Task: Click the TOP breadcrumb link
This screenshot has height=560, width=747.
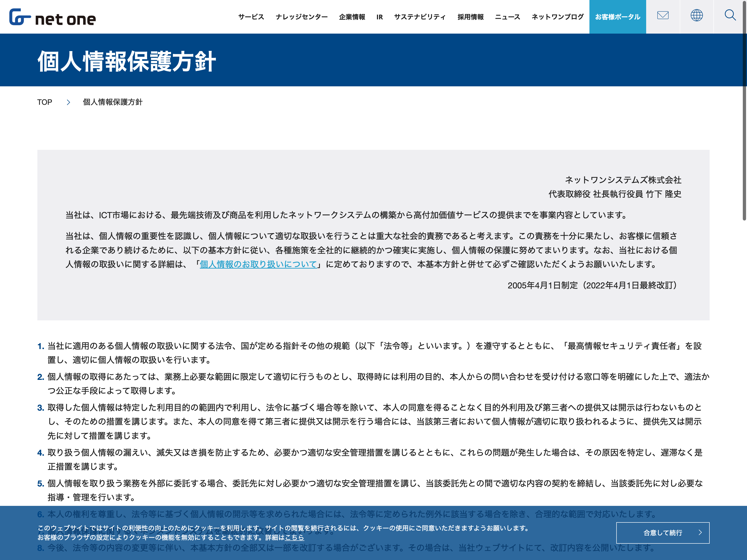Action: pos(45,102)
